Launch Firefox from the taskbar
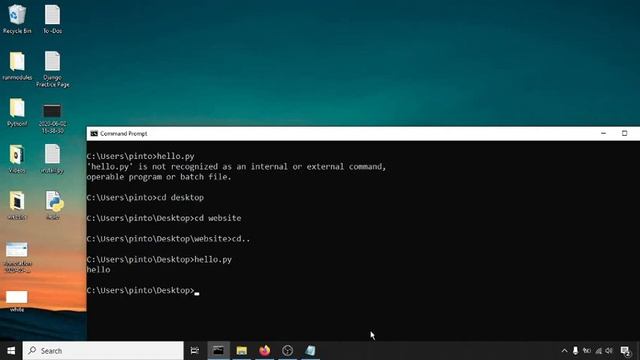Image resolution: width=640 pixels, height=360 pixels. point(264,351)
